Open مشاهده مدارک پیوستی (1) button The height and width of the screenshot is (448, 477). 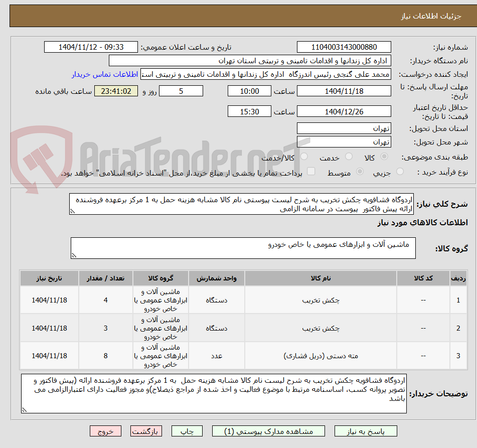(268, 431)
